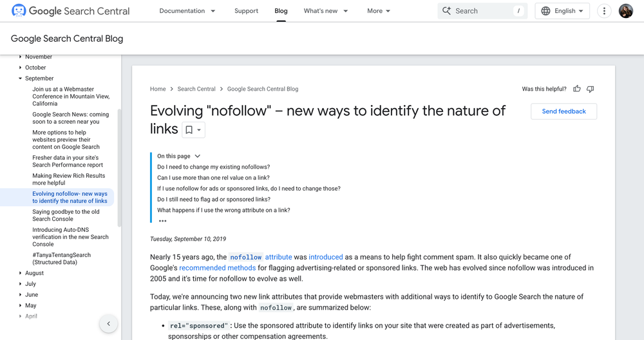
Task: Select the Blog tab
Action: click(281, 11)
